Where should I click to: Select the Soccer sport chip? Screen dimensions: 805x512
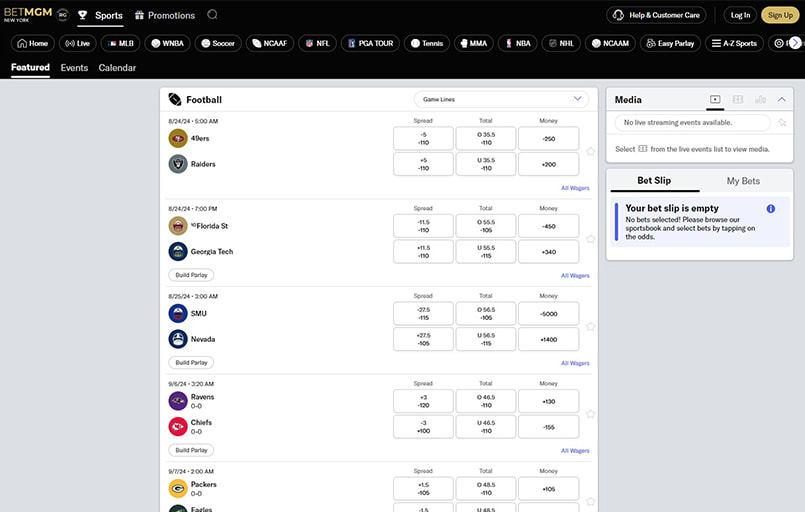(x=218, y=44)
